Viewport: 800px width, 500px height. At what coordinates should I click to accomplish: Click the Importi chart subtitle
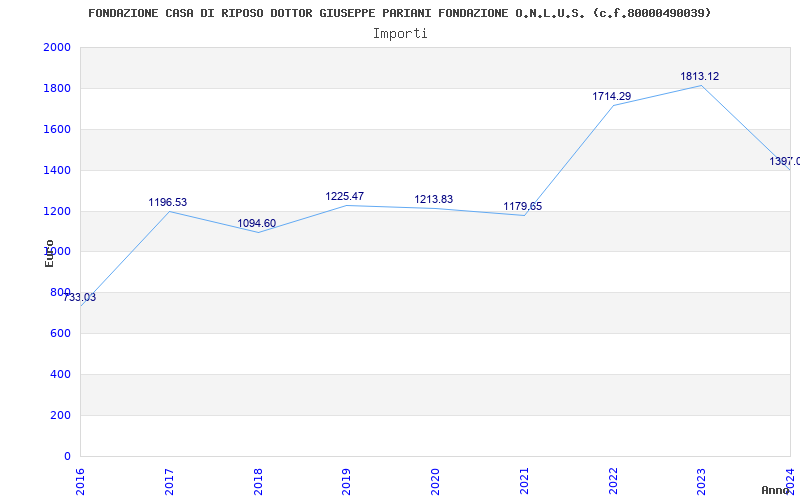pos(400,34)
